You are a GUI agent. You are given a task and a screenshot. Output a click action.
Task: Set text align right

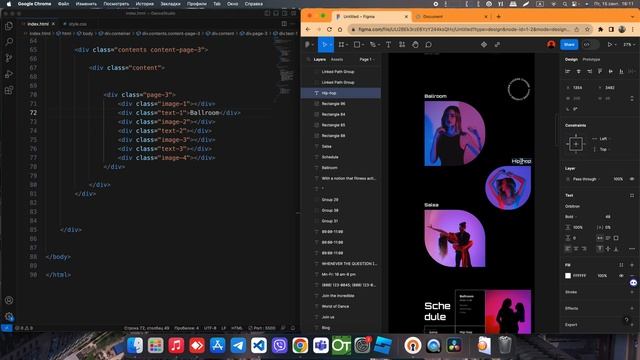tap(584, 249)
